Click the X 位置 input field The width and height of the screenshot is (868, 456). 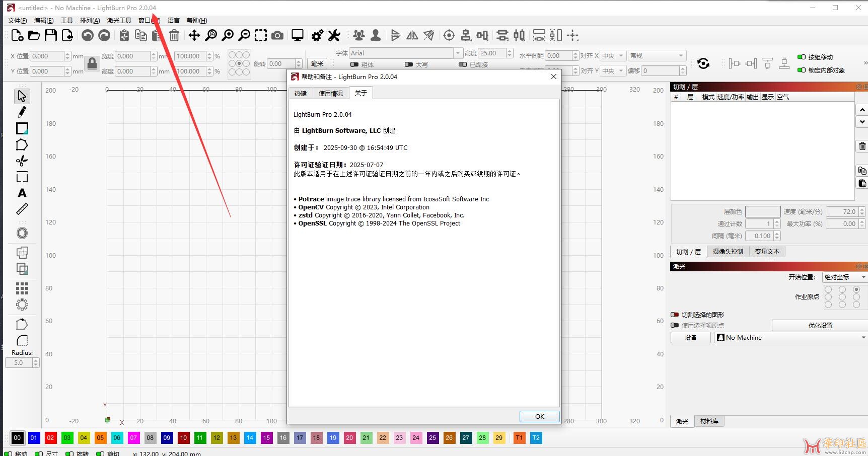47,56
